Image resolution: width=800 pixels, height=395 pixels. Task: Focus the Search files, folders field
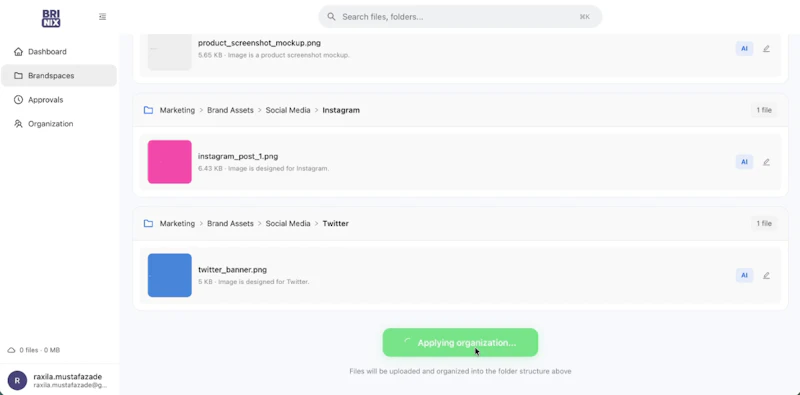[x=460, y=17]
